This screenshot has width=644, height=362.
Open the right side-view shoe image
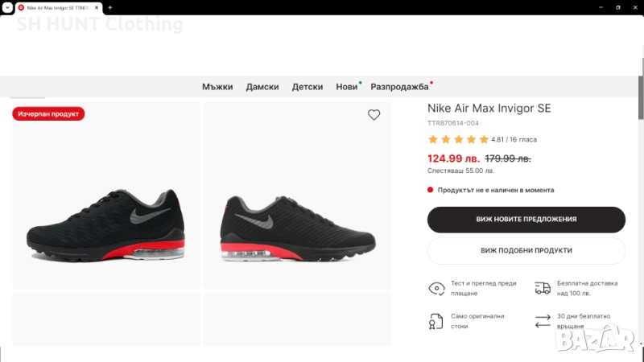[x=297, y=195]
